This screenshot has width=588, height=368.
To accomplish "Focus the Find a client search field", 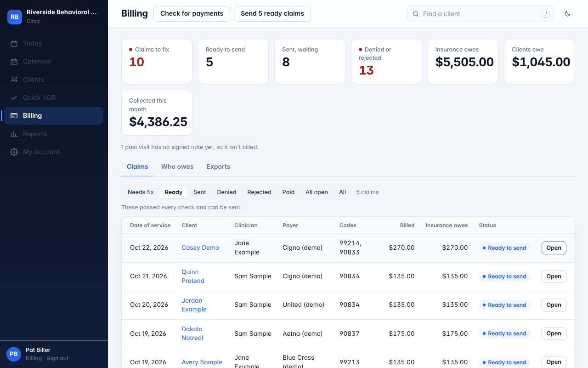I will [x=481, y=14].
